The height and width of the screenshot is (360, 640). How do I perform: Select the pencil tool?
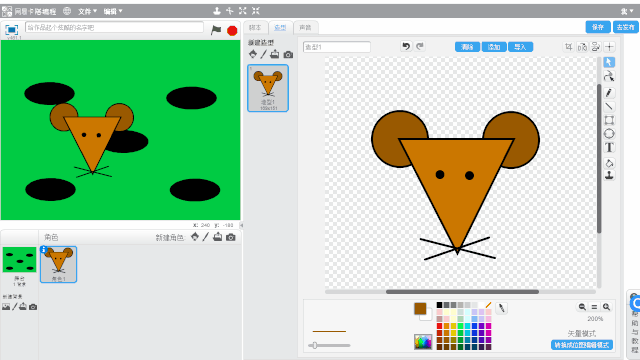pyautogui.click(x=609, y=93)
